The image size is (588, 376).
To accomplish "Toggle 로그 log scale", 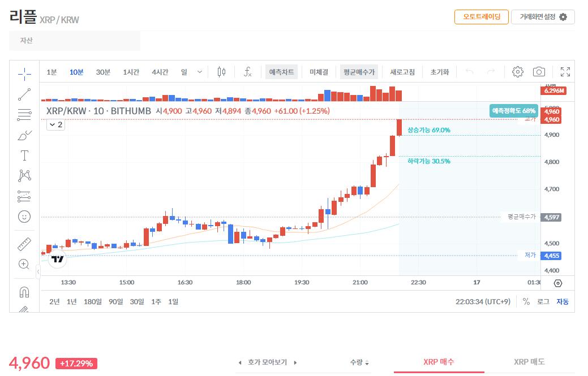I will (x=543, y=301).
